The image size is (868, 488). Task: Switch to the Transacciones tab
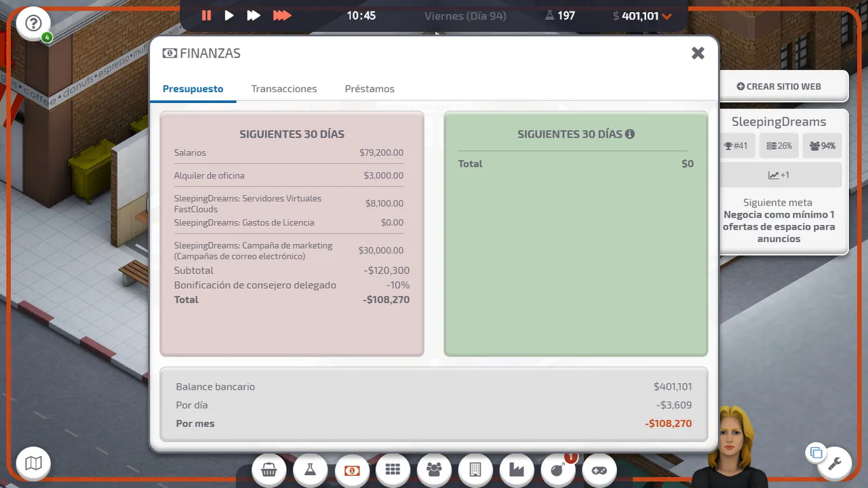coord(284,89)
